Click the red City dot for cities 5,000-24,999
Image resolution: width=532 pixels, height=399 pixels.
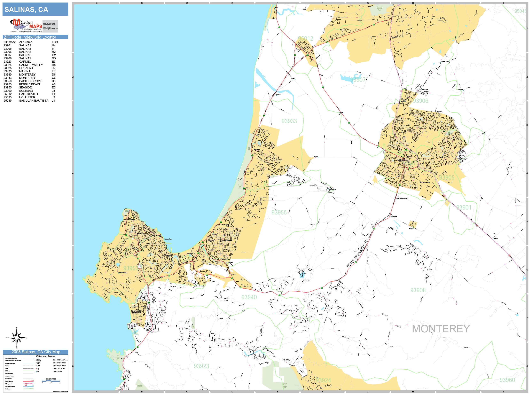click(x=36, y=369)
